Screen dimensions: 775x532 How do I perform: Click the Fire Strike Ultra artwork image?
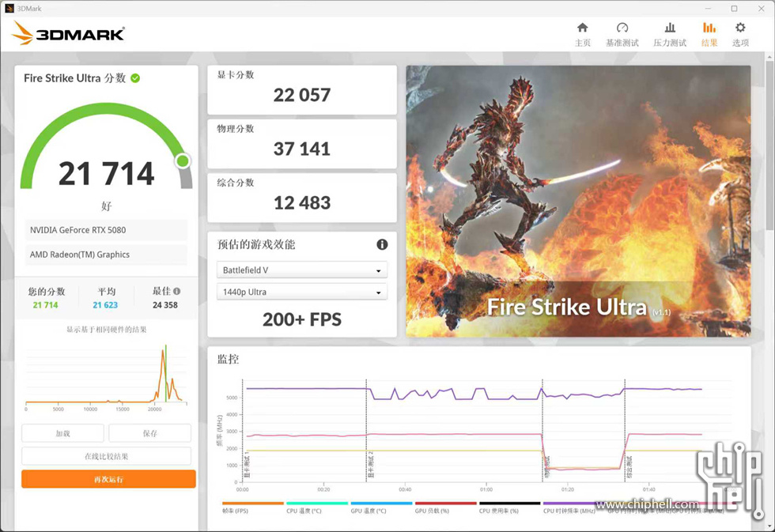(x=578, y=201)
